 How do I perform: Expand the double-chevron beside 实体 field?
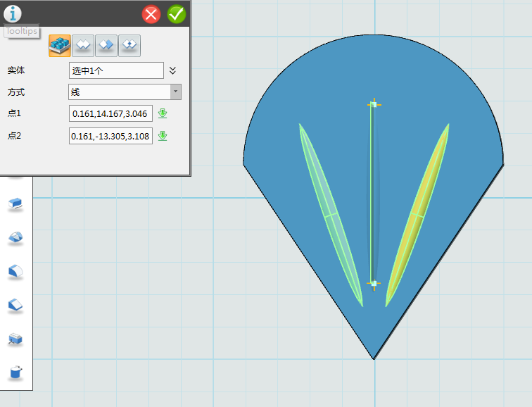(x=172, y=70)
